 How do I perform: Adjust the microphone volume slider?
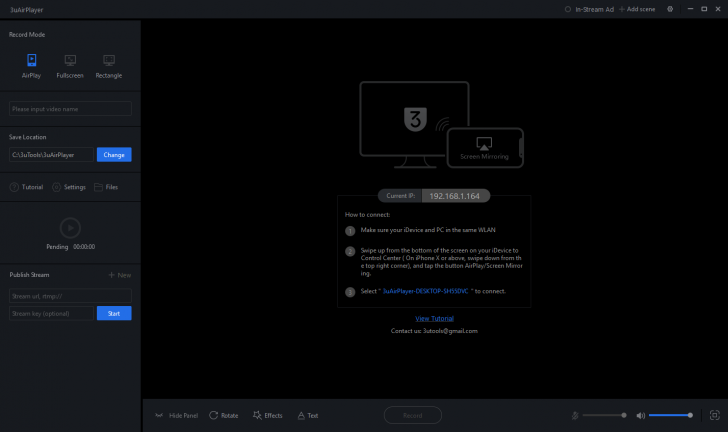tap(604, 415)
